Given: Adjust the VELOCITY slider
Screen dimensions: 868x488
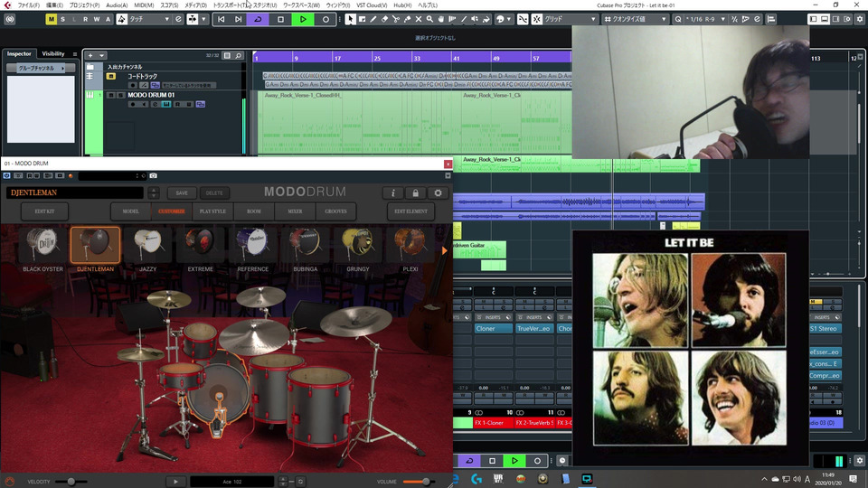Looking at the screenshot, I should point(71,482).
